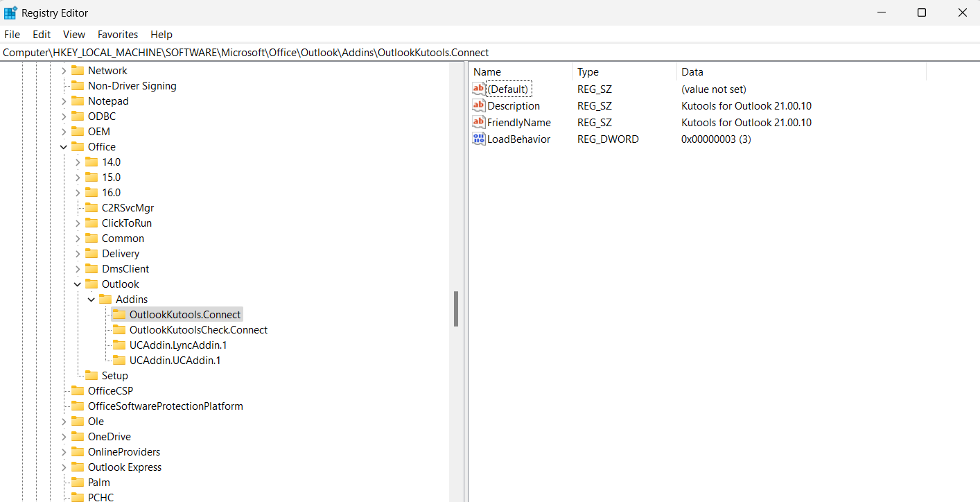
Task: Click the registry path address bar
Action: [490, 52]
